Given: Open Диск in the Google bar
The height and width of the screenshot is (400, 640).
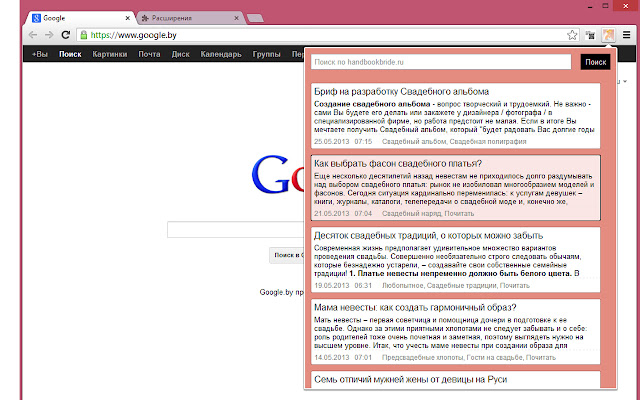Looking at the screenshot, I should (x=180, y=54).
